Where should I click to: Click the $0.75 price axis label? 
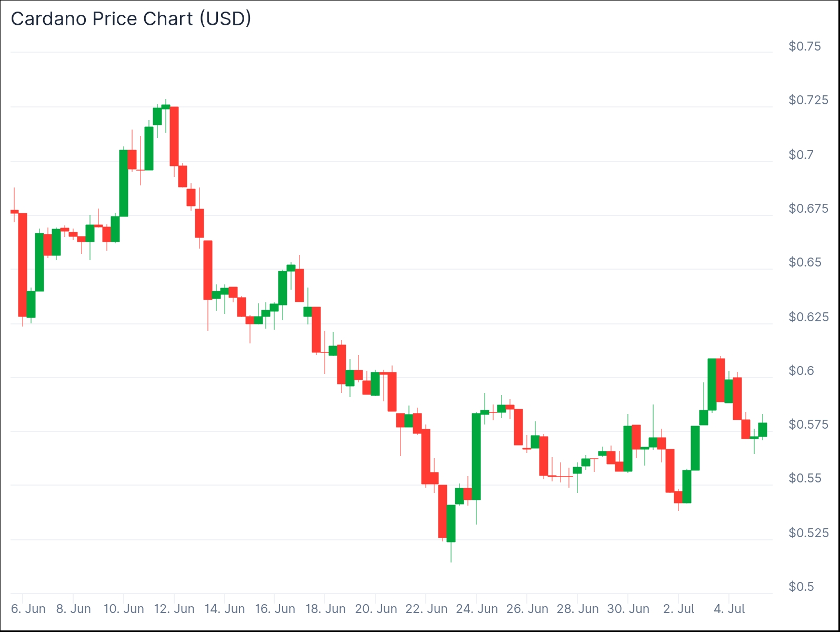(805, 46)
